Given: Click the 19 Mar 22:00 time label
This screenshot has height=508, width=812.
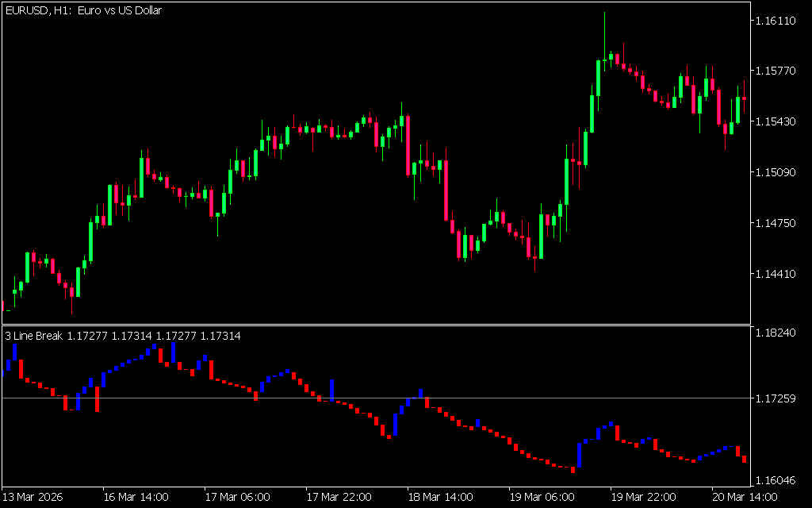Looking at the screenshot, I should 643,497.
